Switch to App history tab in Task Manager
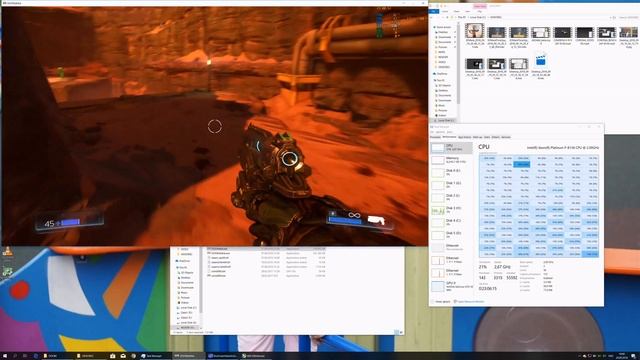 [x=464, y=137]
